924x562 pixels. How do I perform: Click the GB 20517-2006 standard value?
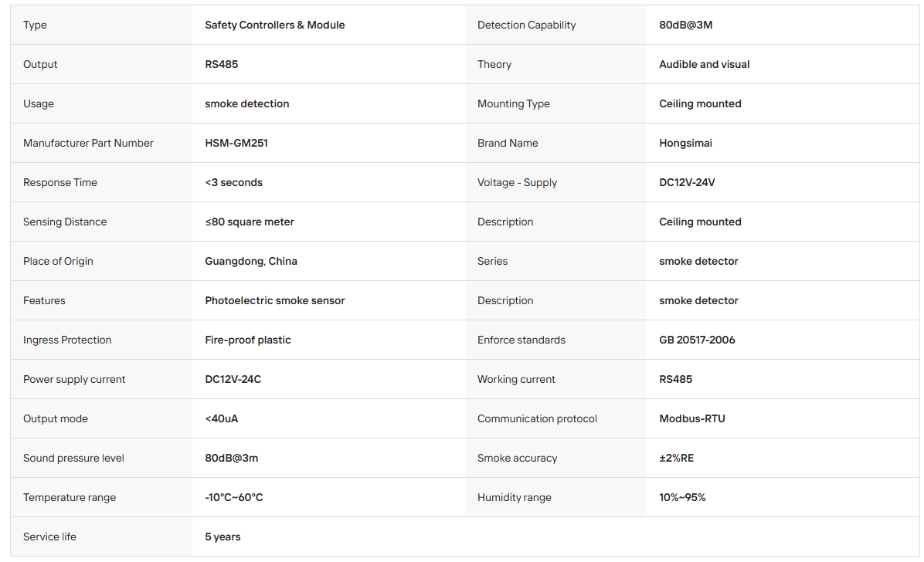point(697,340)
